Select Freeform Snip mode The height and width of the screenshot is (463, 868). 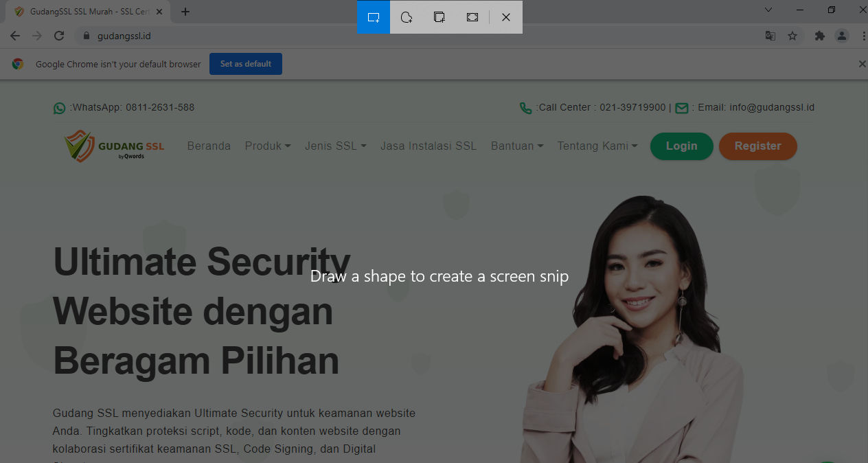[407, 17]
